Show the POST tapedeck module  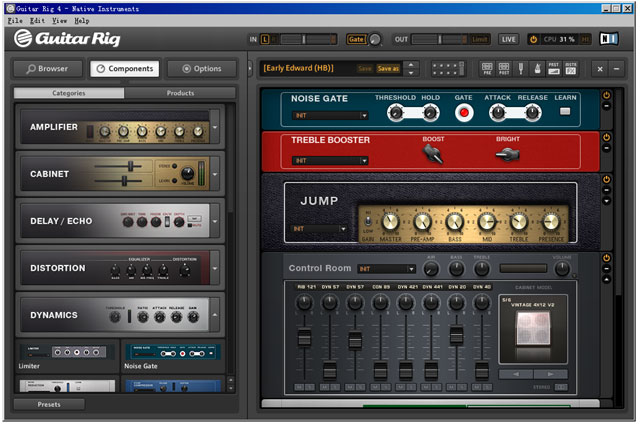[x=504, y=69]
